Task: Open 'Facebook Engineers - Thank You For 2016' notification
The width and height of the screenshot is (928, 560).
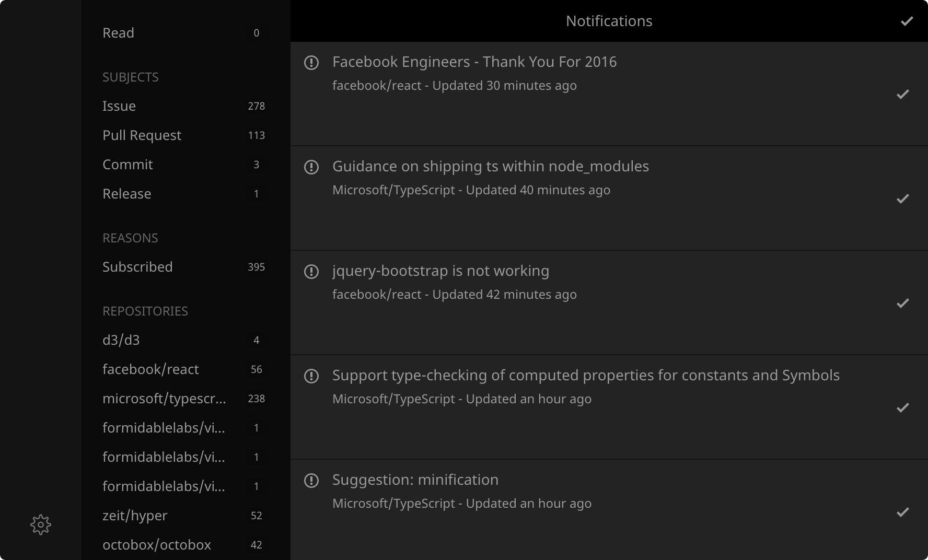Action: click(474, 62)
